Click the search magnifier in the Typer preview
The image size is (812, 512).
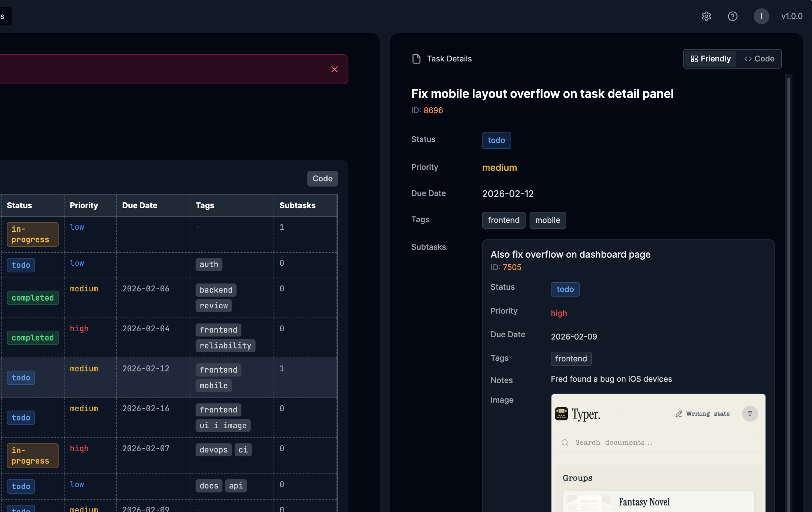[x=565, y=442]
